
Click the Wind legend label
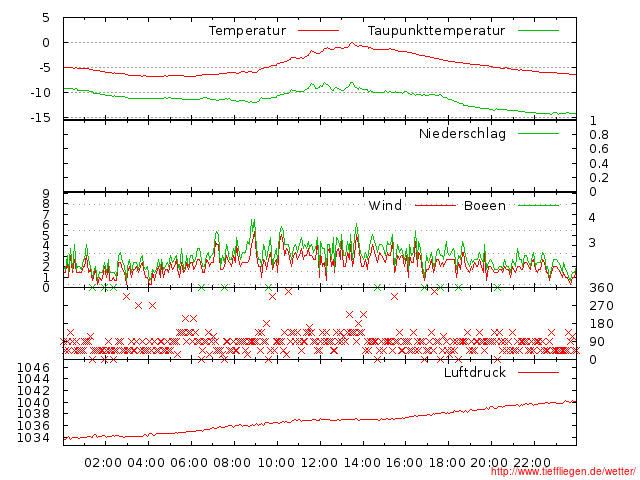385,205
